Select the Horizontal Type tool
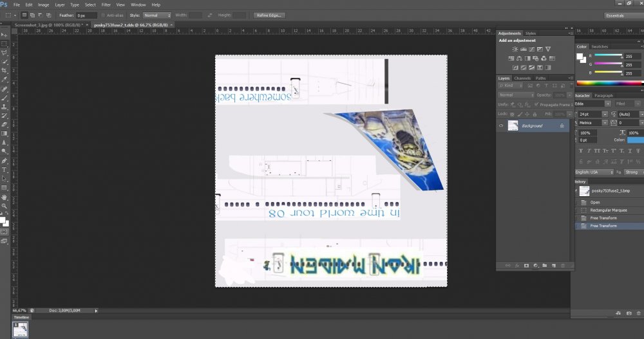The width and height of the screenshot is (644, 339). (x=5, y=170)
